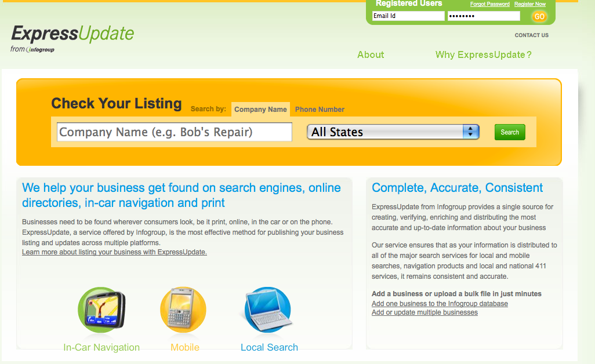
Task: Switch to the Phone Number search tab
Action: click(x=320, y=110)
